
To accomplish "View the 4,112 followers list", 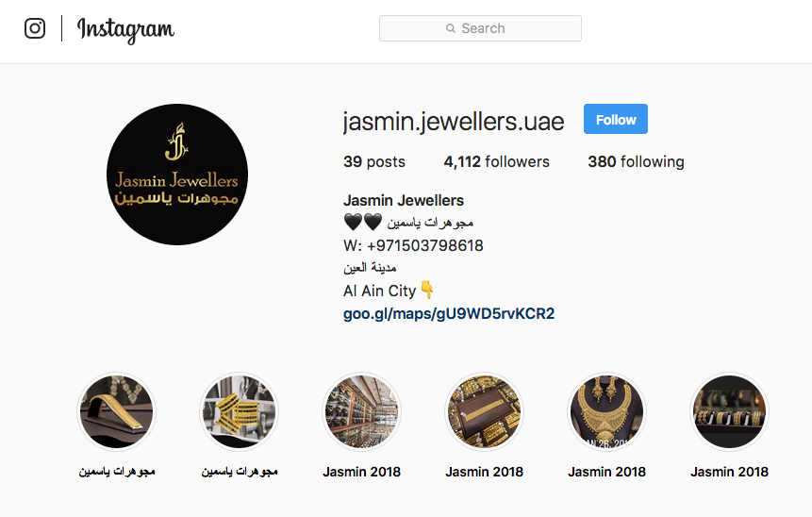I will [x=496, y=161].
